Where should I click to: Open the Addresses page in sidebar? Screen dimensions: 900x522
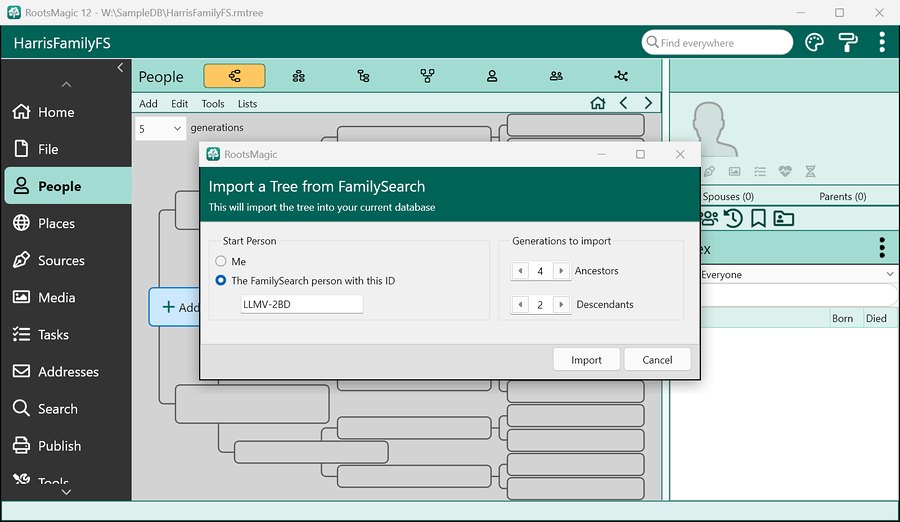pyautogui.click(x=68, y=372)
